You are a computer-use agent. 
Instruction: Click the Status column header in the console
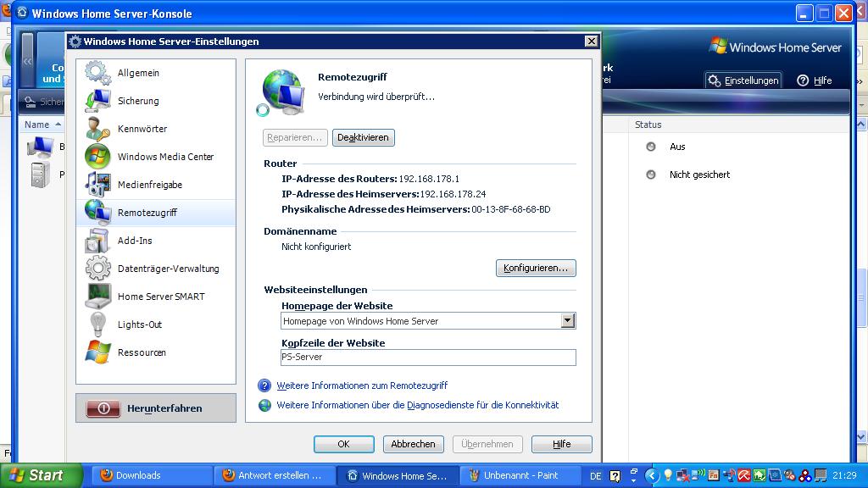pos(648,125)
